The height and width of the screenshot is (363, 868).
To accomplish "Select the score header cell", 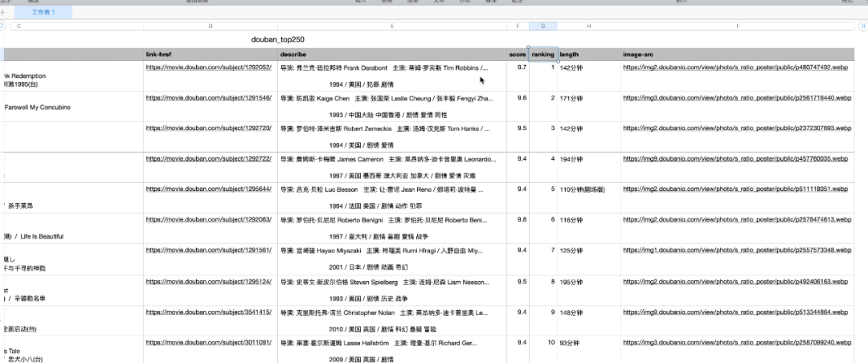I will [518, 55].
